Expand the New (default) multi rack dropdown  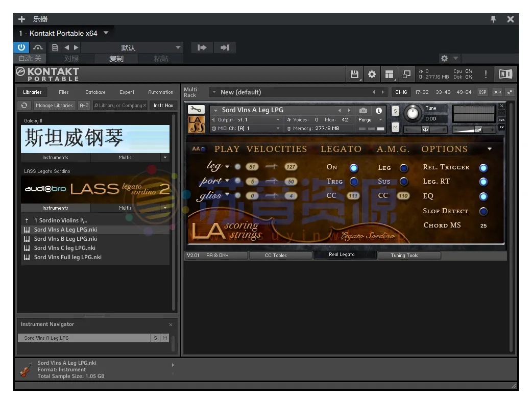click(214, 92)
